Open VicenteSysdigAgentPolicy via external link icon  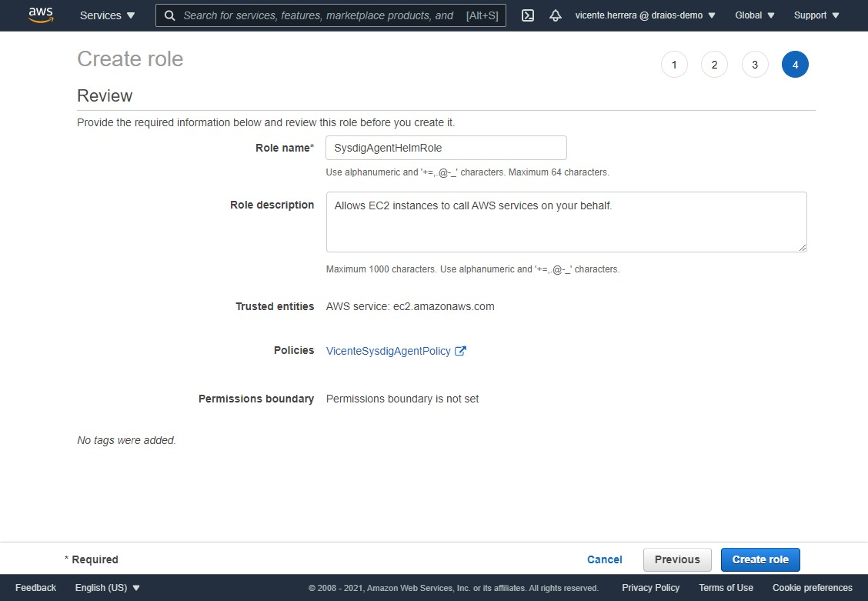[x=461, y=350]
